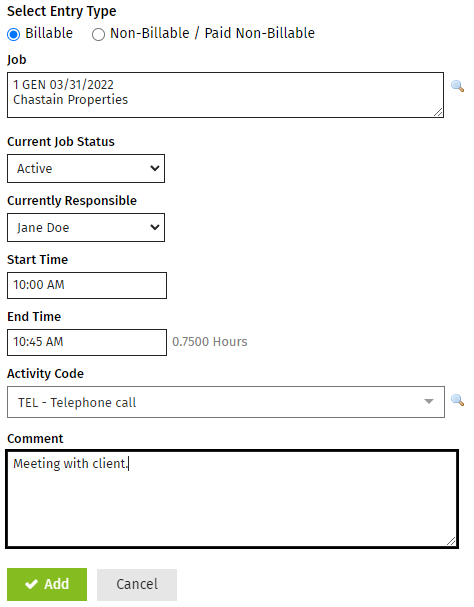Grab the Job box resize handle
This screenshot has height=607, width=474.
(438, 112)
